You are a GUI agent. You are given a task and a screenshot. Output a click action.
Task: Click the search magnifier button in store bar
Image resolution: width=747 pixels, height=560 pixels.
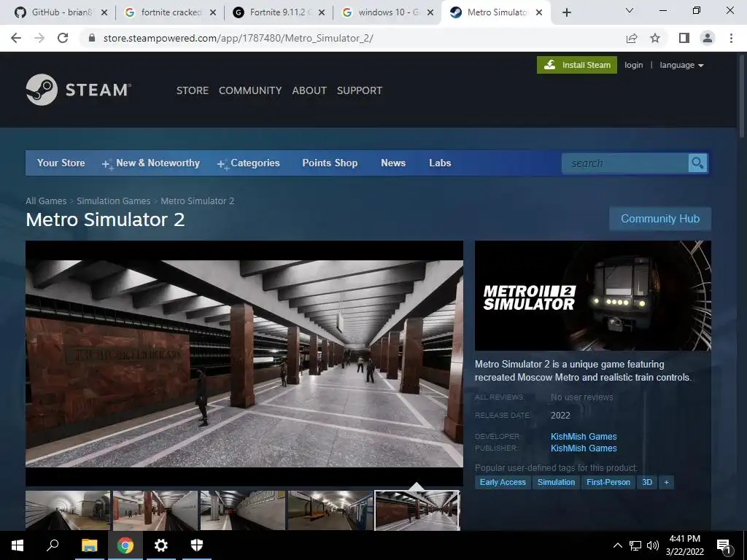point(697,163)
